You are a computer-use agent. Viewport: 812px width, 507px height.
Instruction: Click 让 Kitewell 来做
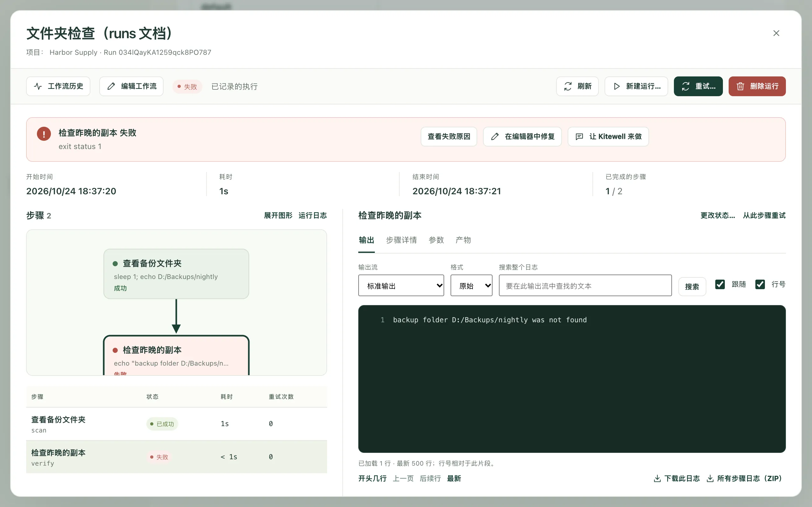coord(608,137)
